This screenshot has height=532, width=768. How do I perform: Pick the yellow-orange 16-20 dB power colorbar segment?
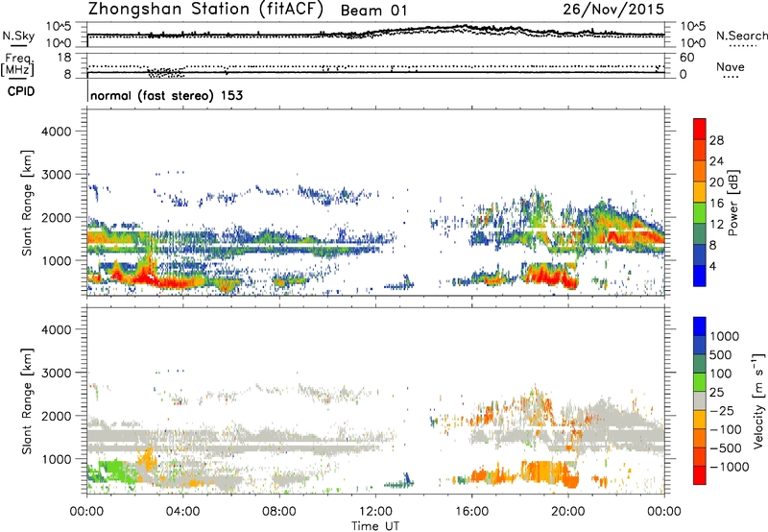[x=700, y=192]
